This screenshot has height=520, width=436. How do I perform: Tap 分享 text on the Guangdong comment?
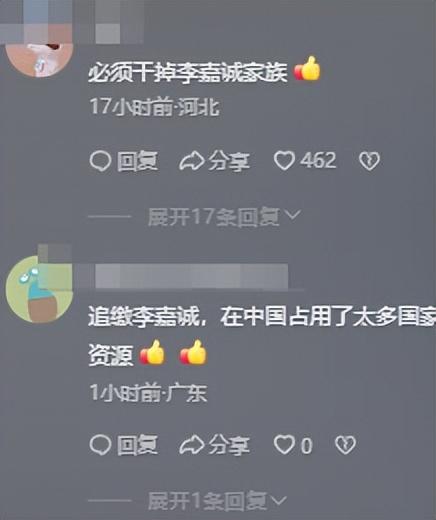(x=229, y=445)
